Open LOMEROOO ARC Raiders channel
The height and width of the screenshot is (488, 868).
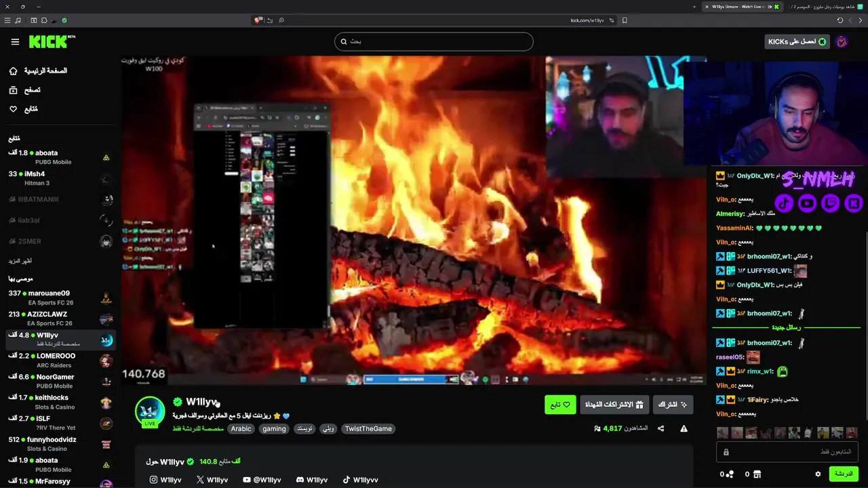click(60, 360)
